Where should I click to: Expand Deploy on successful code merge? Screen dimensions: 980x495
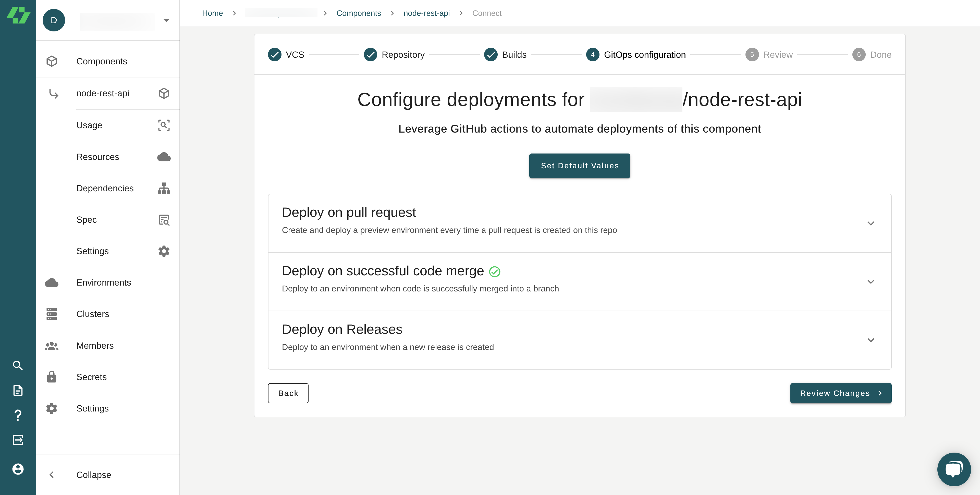(x=871, y=282)
